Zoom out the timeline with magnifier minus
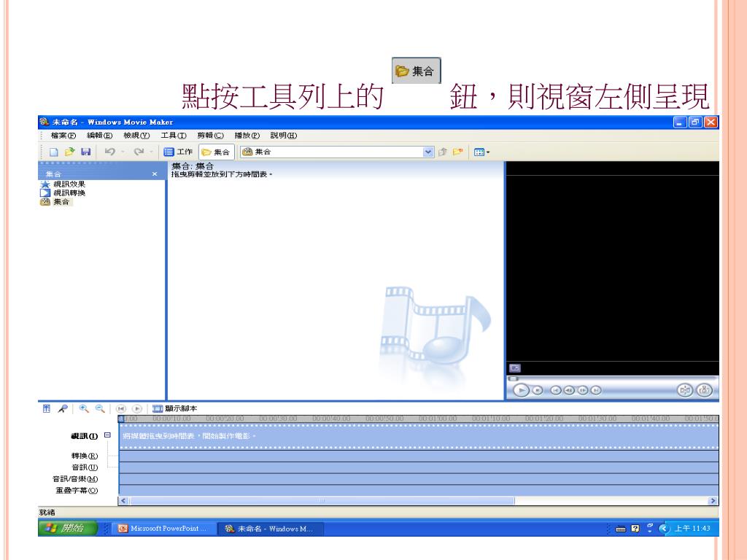Image resolution: width=747 pixels, height=560 pixels. (99, 408)
